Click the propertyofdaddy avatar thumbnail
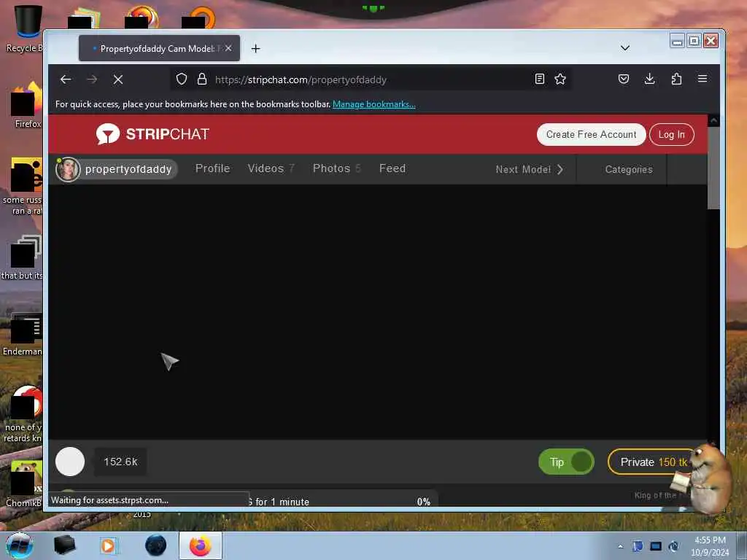The height and width of the screenshot is (560, 747). click(x=68, y=169)
